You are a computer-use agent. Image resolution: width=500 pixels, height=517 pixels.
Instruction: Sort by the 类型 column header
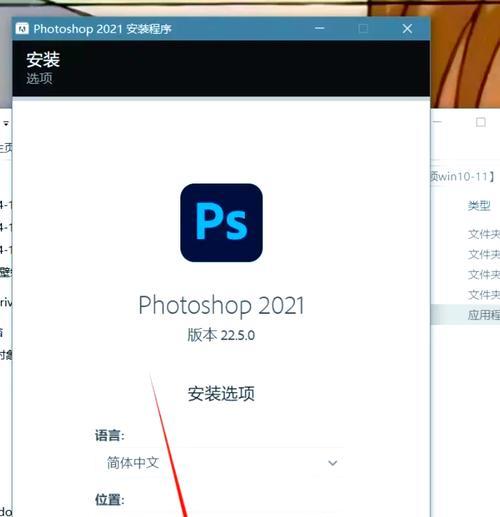(x=479, y=206)
